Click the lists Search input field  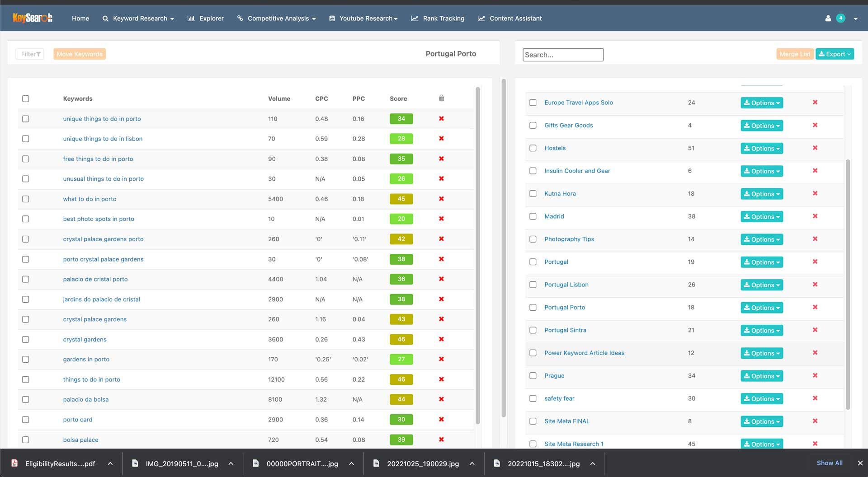click(x=563, y=55)
